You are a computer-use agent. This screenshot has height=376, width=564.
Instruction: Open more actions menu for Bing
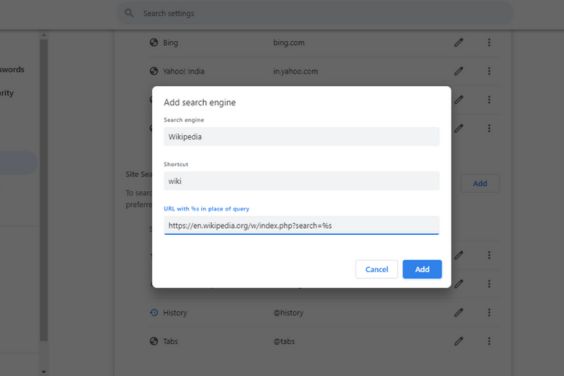tap(489, 42)
